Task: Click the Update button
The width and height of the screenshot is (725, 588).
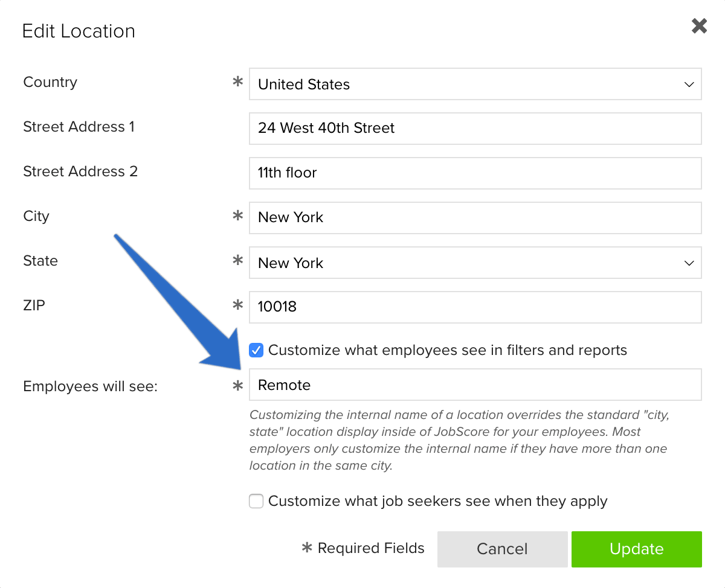Action: pyautogui.click(x=637, y=549)
